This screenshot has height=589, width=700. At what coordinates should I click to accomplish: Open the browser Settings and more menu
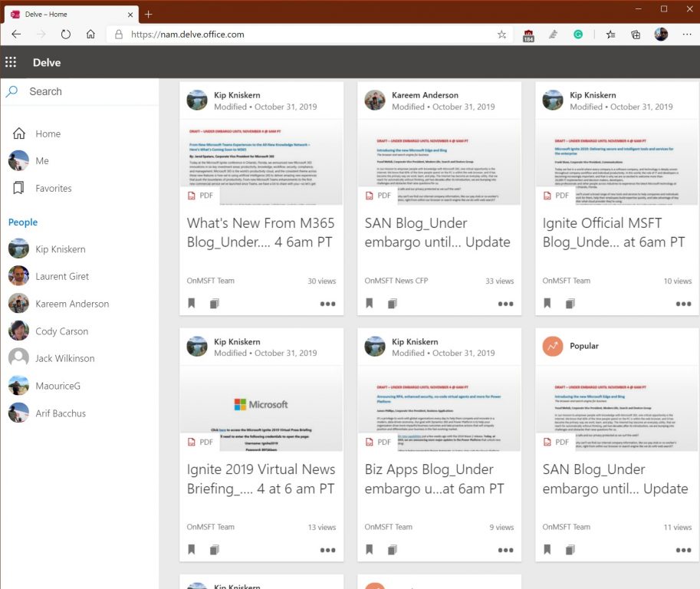tap(687, 35)
